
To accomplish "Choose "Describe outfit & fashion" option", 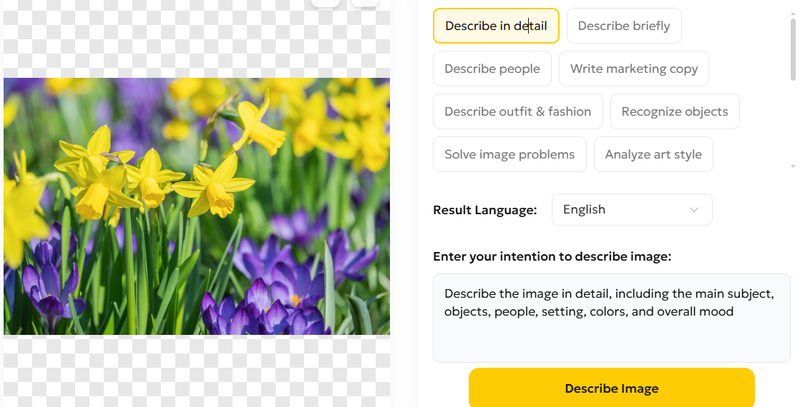I will [x=517, y=112].
